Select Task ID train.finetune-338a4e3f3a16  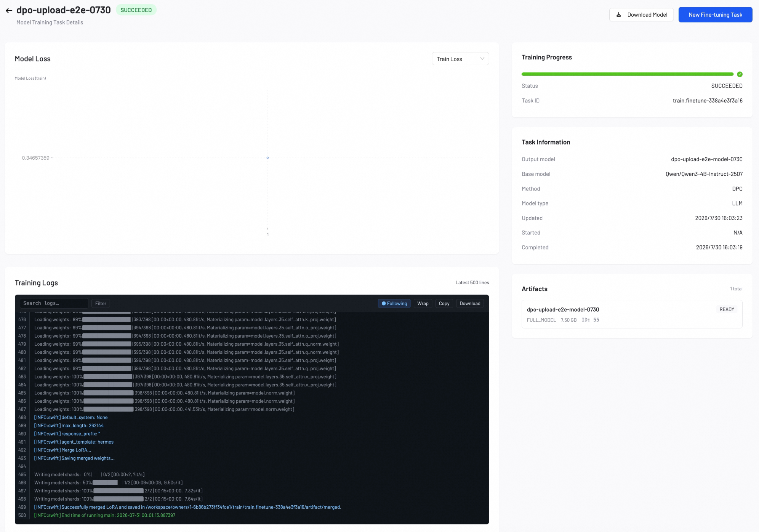click(707, 101)
